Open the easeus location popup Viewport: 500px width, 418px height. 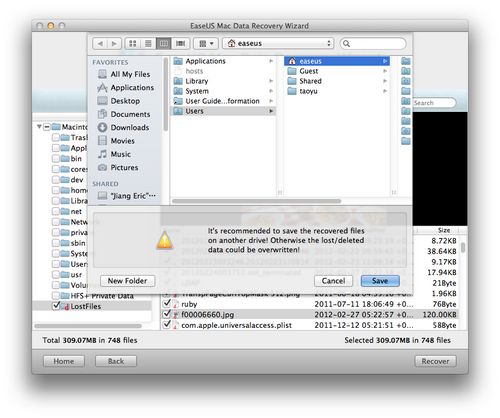tap(278, 43)
